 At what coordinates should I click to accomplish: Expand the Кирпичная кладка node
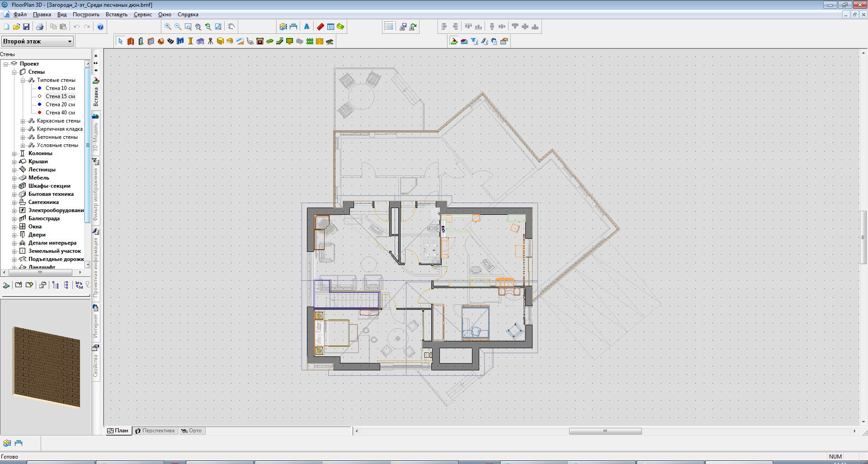click(x=23, y=129)
